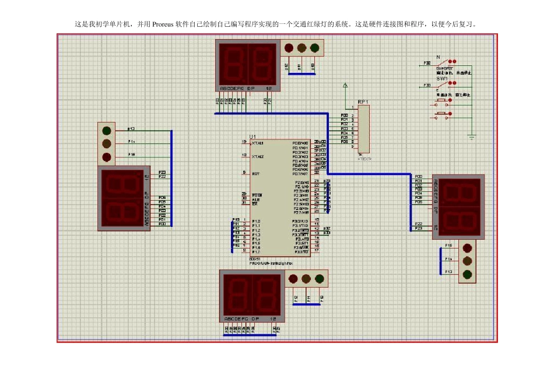554x392 pixels.
Task: Click the bottom traffic light's middle yellow LED
Action: 306,279
